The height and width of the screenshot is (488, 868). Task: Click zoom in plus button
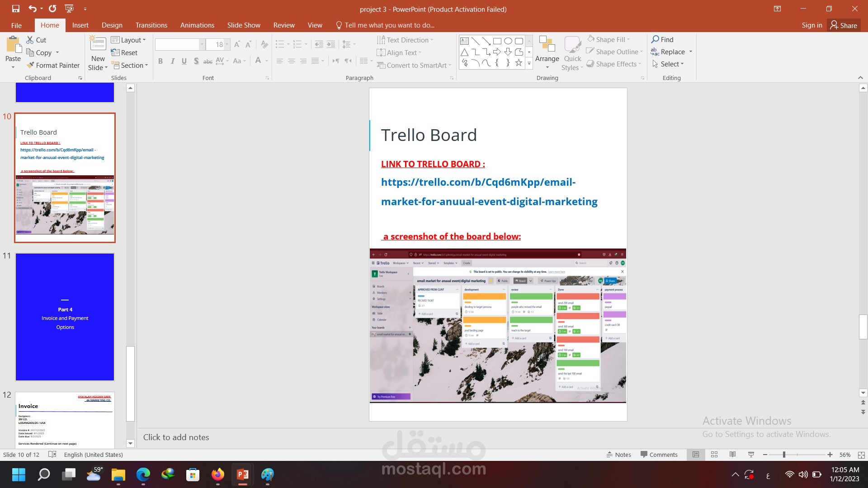[830, 455]
